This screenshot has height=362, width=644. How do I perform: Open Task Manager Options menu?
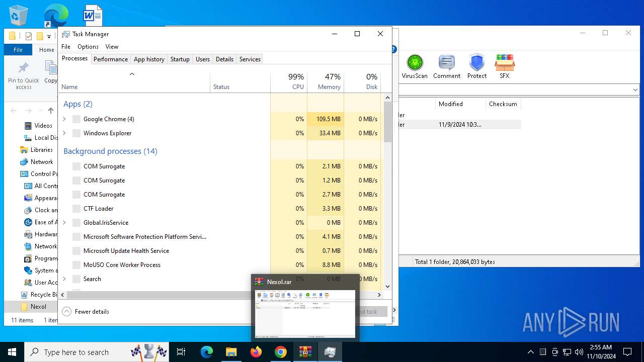88,47
